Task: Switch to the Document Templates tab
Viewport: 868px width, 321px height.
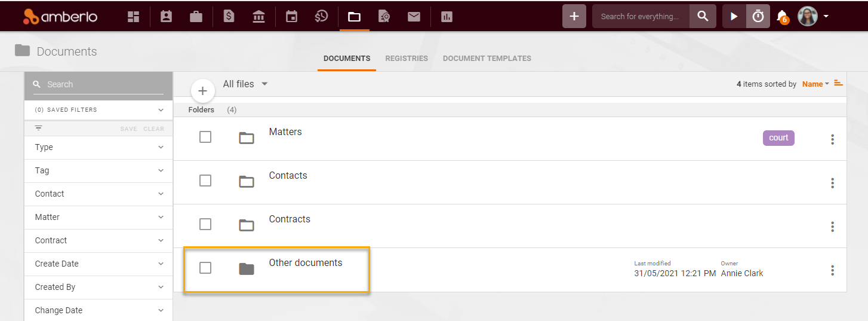Action: coord(487,59)
